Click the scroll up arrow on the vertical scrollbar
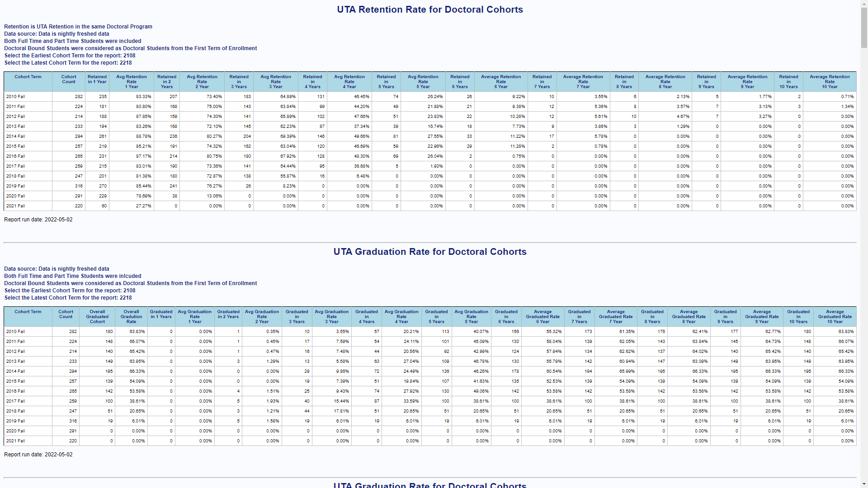868x488 pixels. [x=864, y=4]
